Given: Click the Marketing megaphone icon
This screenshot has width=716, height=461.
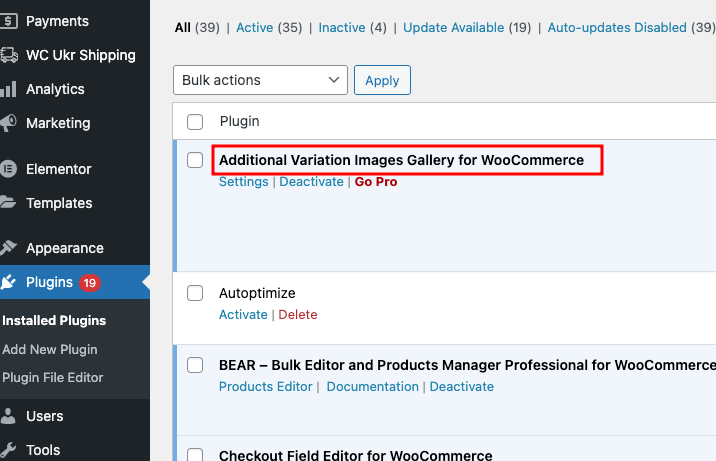Looking at the screenshot, I should pos(8,123).
